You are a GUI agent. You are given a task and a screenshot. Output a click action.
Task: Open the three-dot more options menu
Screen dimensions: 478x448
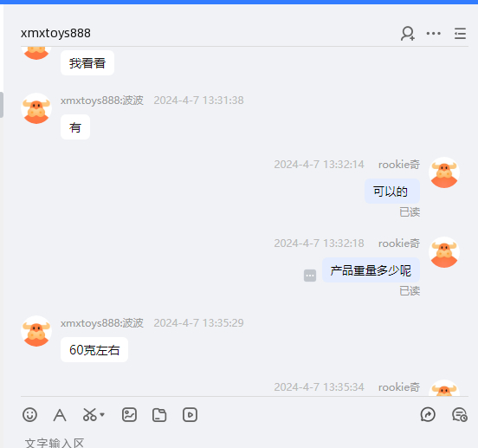click(x=434, y=33)
